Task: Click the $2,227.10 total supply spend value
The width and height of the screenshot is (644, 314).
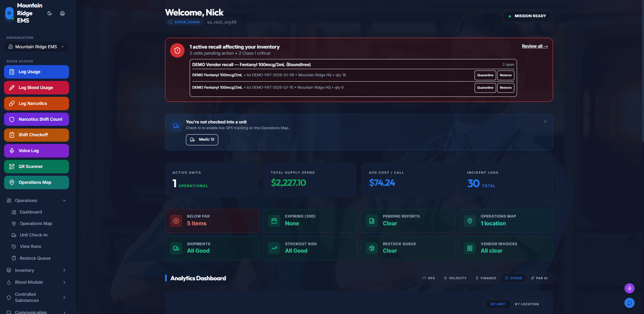Action: [x=289, y=183]
